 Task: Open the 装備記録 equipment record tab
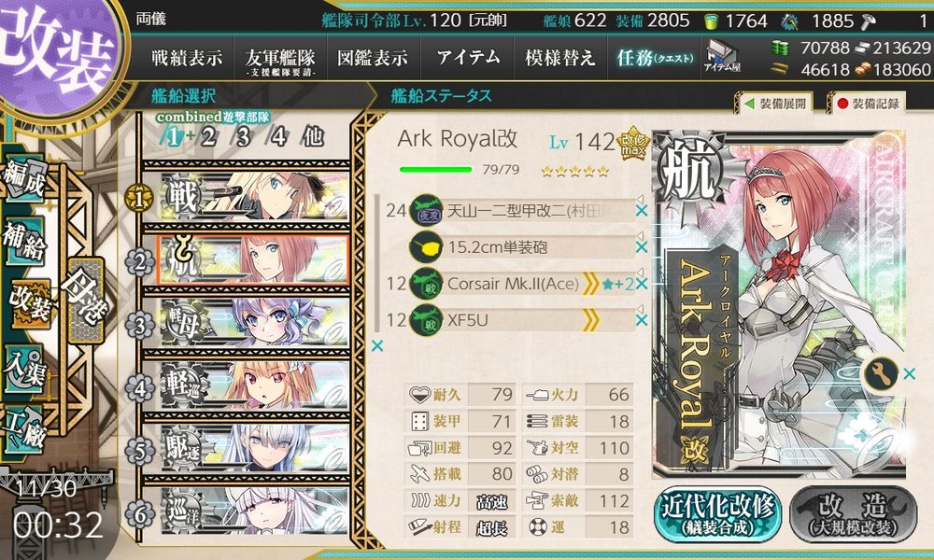tap(869, 105)
